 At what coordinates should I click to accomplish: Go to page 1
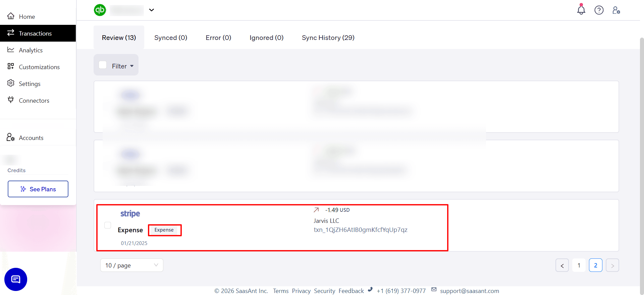tap(579, 265)
